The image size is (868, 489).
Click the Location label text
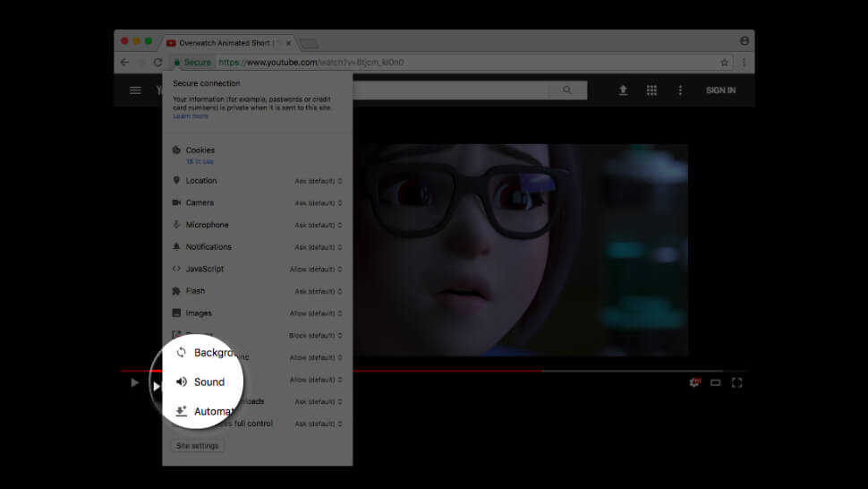pos(201,181)
